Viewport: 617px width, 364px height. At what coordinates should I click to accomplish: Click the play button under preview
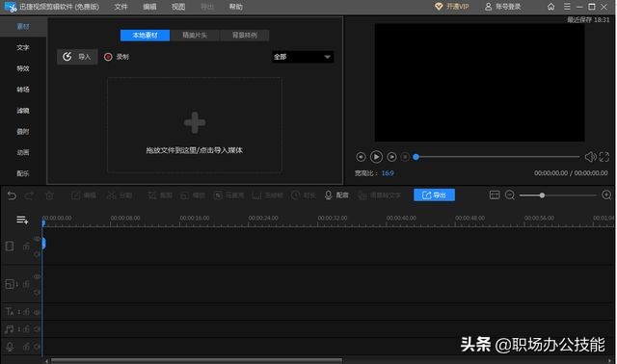[376, 157]
